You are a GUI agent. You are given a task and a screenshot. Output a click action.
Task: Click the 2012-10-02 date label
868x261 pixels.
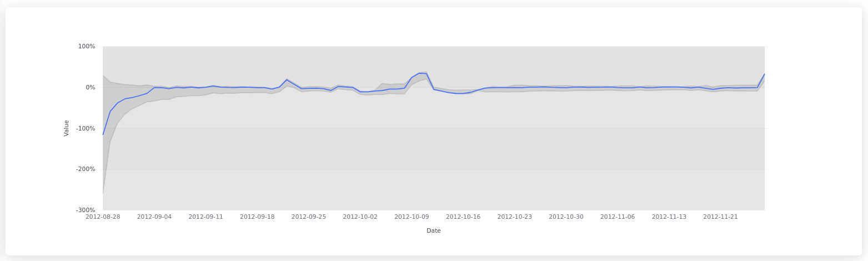click(360, 217)
